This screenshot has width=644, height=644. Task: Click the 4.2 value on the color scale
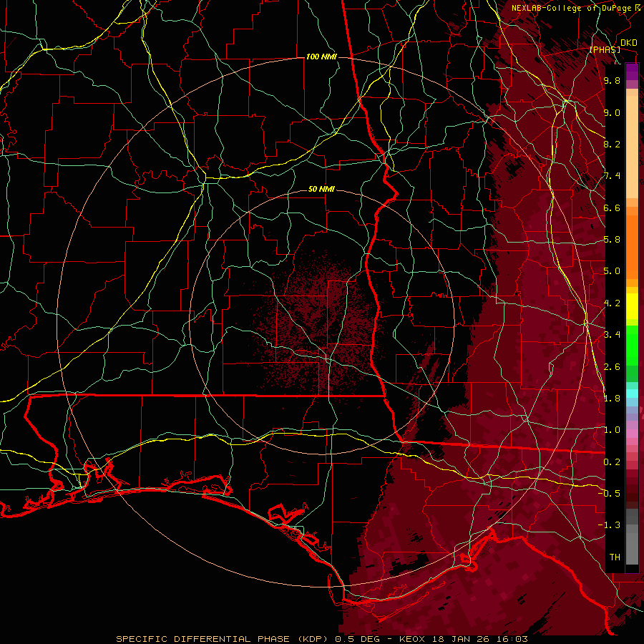tap(612, 303)
